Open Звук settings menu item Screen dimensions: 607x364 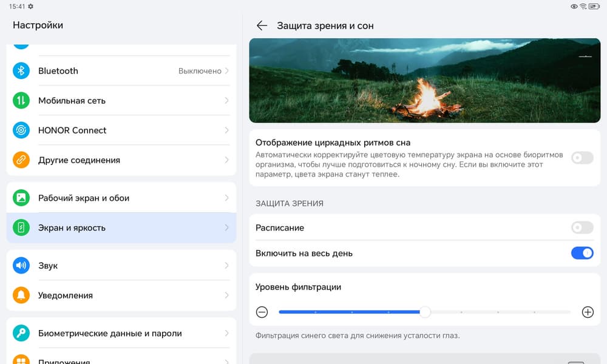[121, 266]
